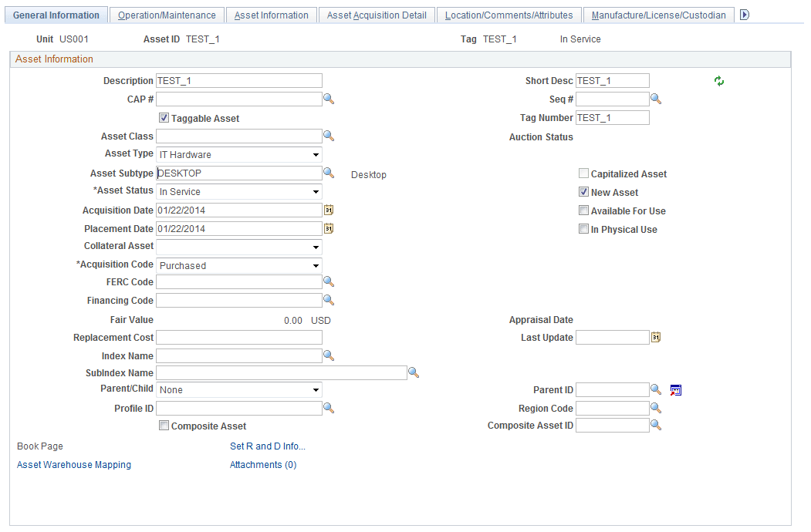Open the Asset Type dropdown
The width and height of the screenshot is (811, 532).
tap(315, 154)
